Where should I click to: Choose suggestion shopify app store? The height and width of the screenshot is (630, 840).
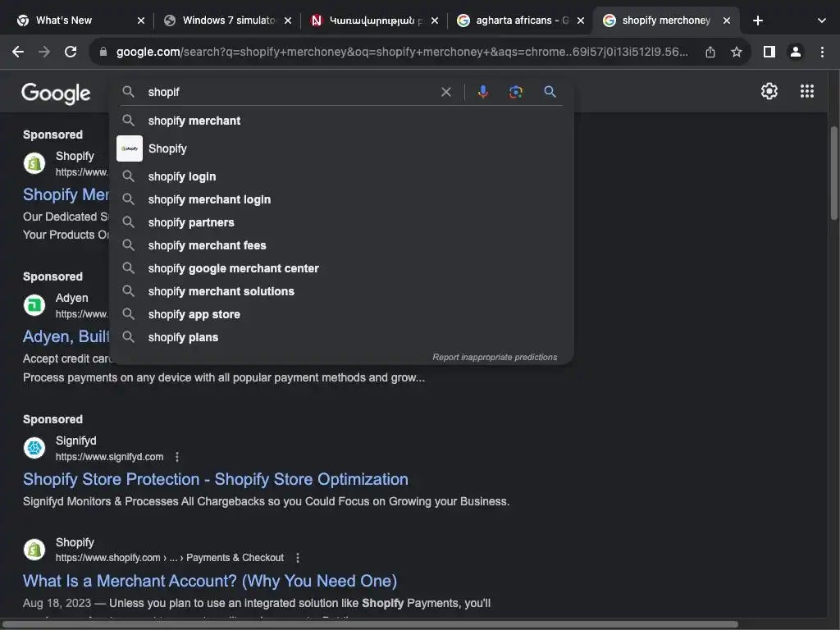pyautogui.click(x=342, y=314)
